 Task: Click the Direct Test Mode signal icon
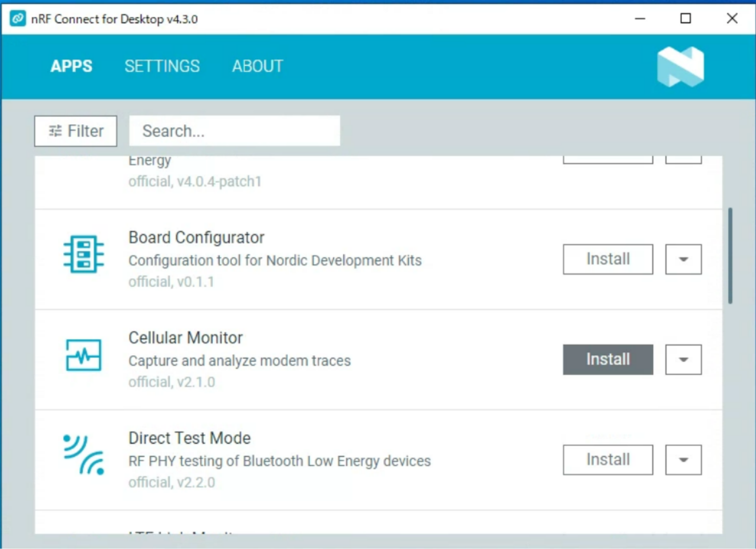pos(84,455)
